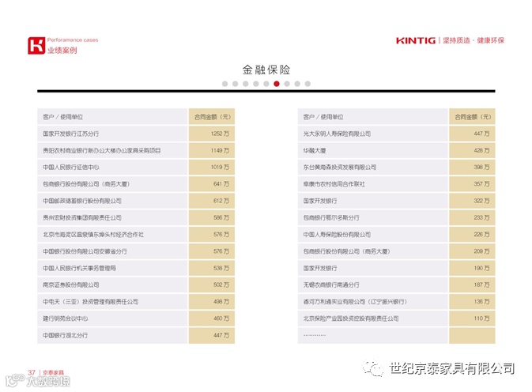Click the '1252 万' amount cell

[x=212, y=134]
